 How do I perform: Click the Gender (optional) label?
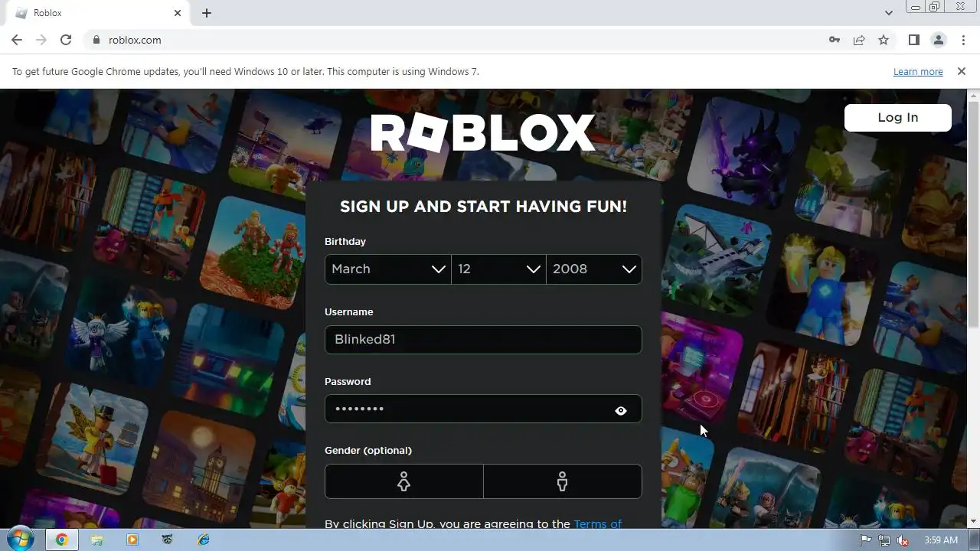368,450
